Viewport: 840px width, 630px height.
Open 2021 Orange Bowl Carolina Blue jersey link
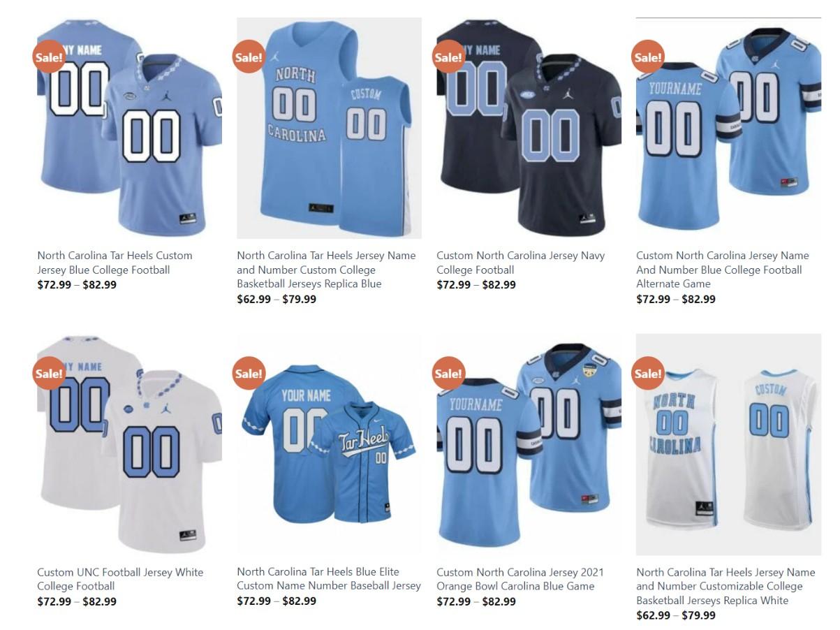pos(520,579)
